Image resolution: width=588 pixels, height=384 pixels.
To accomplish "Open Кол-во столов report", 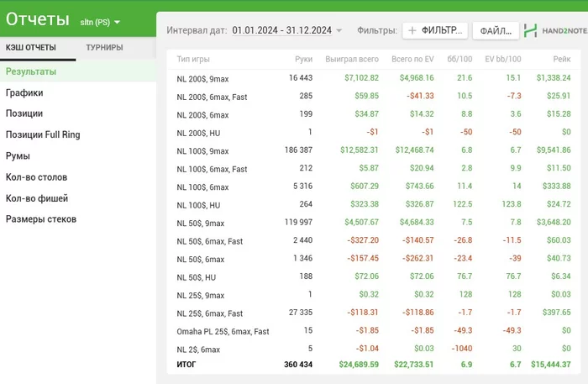I will tap(36, 177).
